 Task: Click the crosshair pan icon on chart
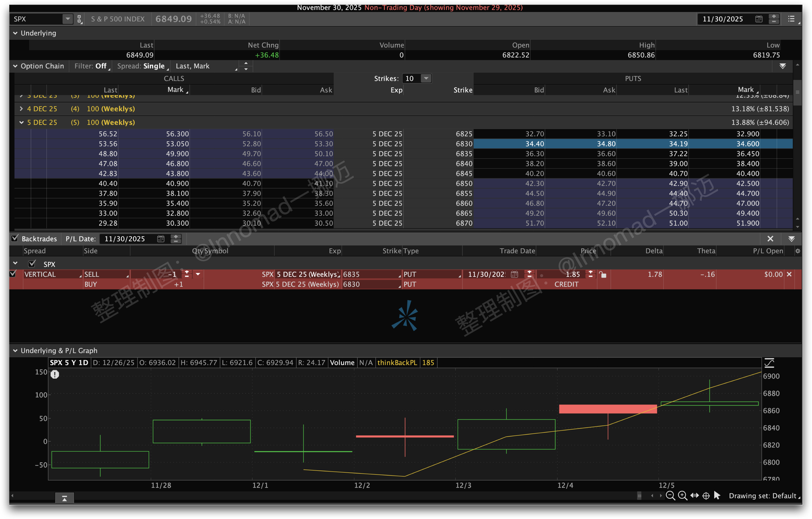[706, 495]
